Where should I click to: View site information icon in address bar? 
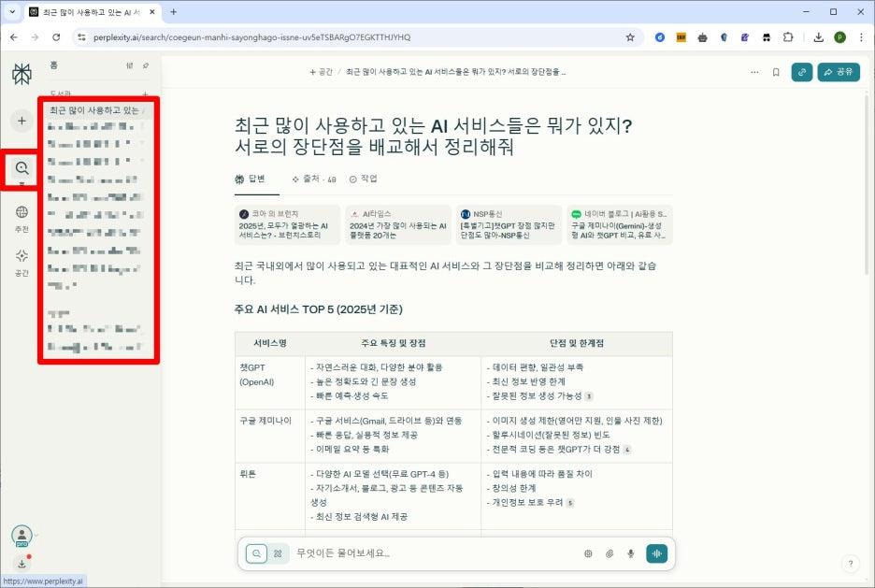click(81, 37)
